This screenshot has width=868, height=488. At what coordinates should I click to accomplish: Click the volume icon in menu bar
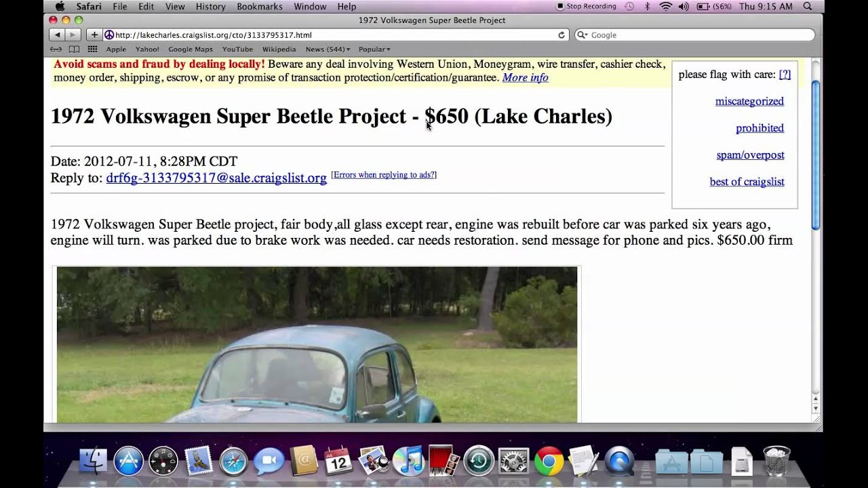(683, 7)
